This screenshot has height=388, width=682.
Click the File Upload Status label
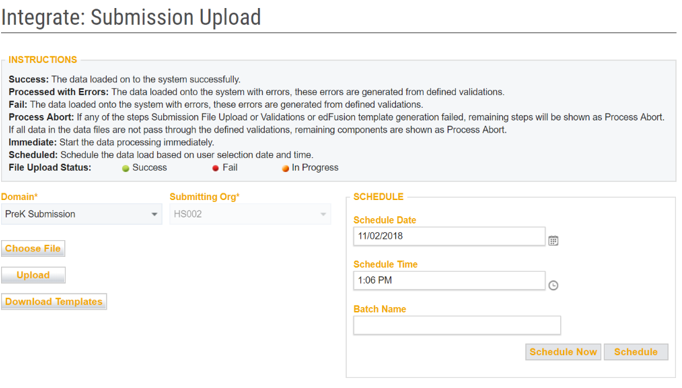50,167
